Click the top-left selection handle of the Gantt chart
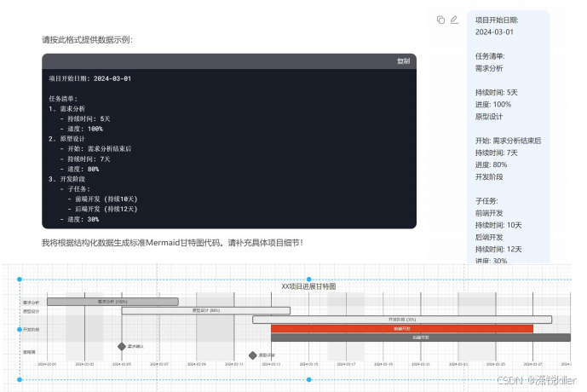 (x=20, y=280)
